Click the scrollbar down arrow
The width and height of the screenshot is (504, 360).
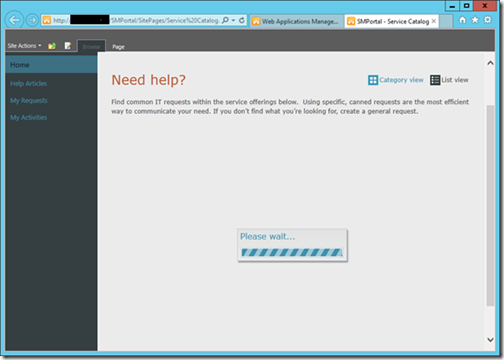click(490, 340)
